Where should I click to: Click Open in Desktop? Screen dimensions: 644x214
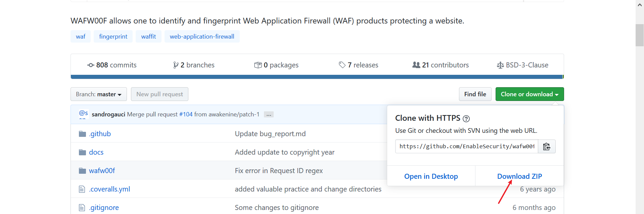[x=431, y=176]
